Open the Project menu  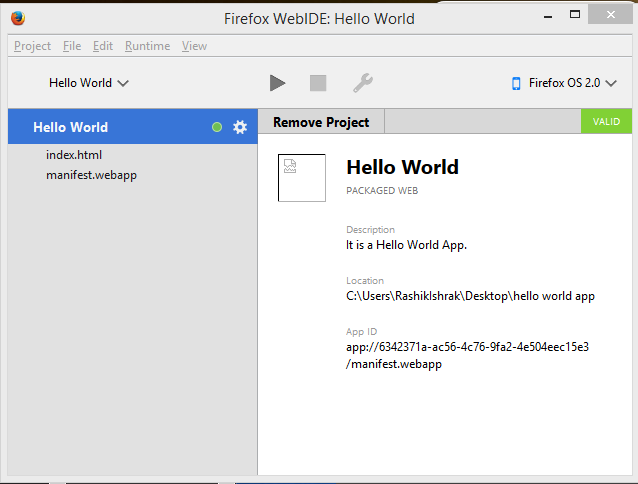click(32, 46)
